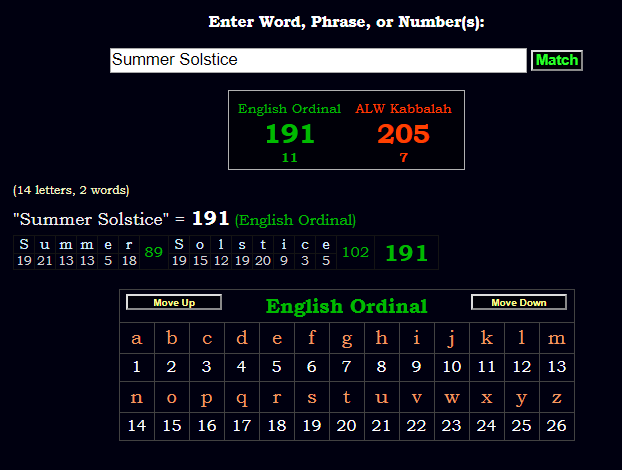This screenshot has height=470, width=622.
Task: Click the Summer Solstice text input field
Action: [318, 60]
